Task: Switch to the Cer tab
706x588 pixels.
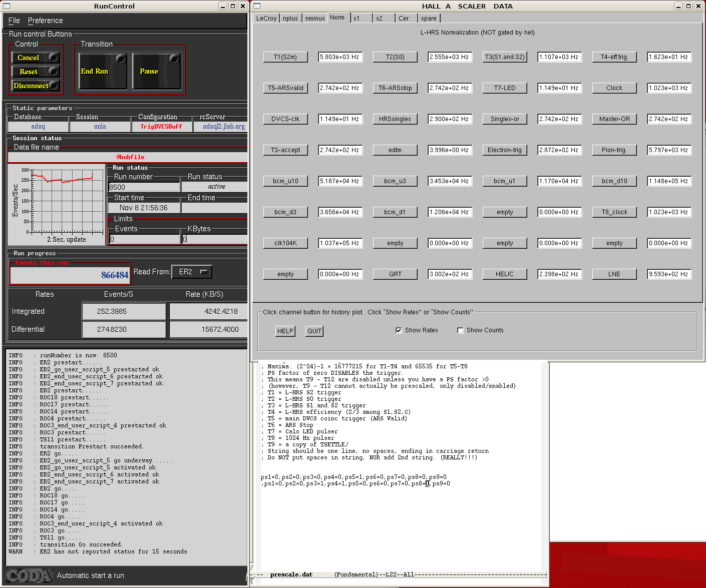Action: [407, 18]
